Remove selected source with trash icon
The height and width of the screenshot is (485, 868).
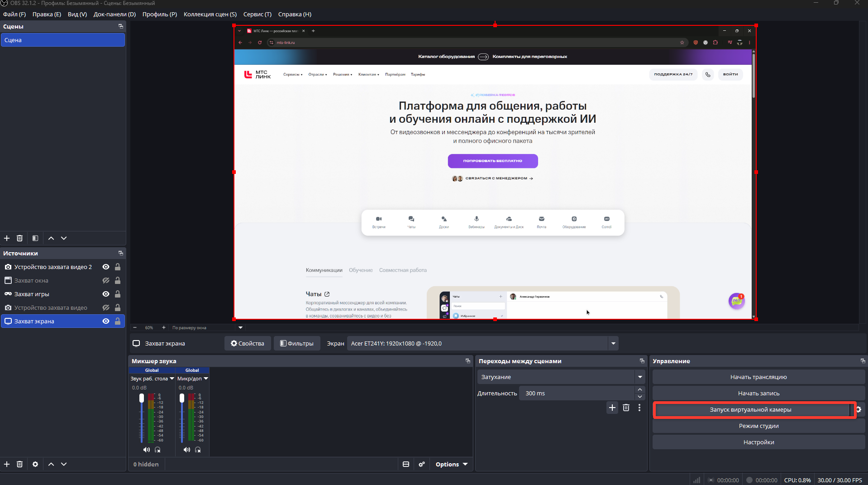(x=19, y=464)
